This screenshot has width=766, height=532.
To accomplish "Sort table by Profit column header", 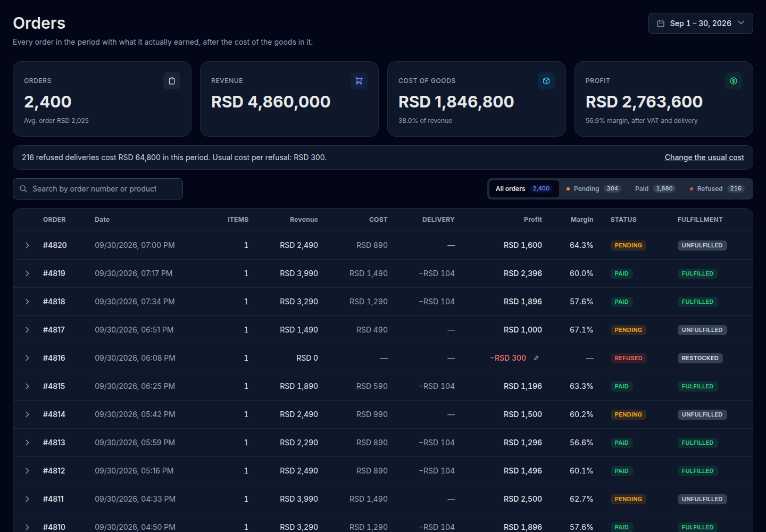I will point(533,220).
